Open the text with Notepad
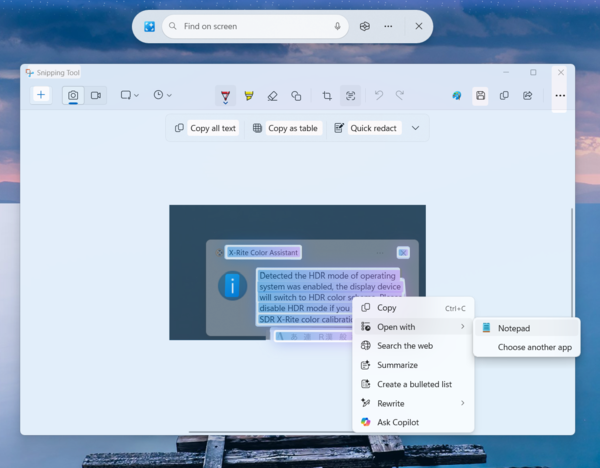 pos(527,328)
